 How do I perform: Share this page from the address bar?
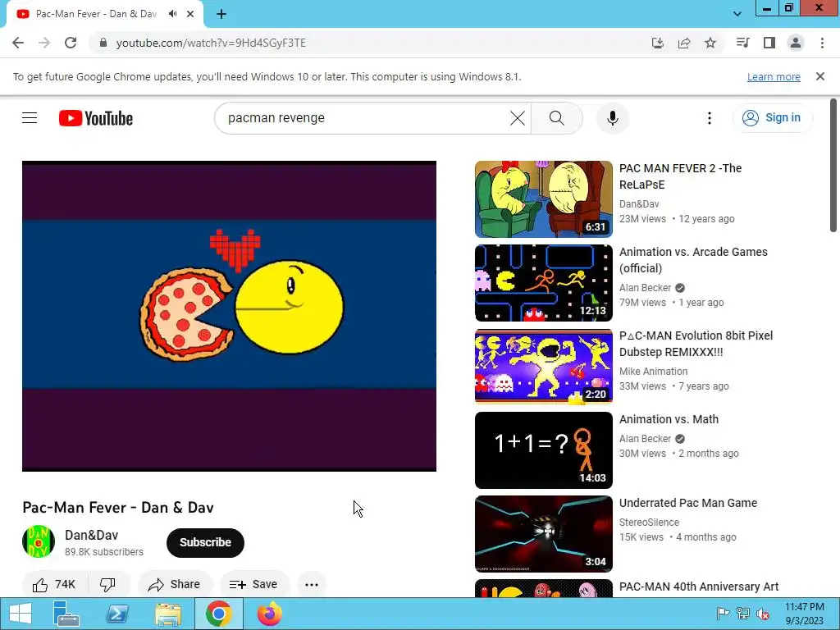(x=684, y=43)
